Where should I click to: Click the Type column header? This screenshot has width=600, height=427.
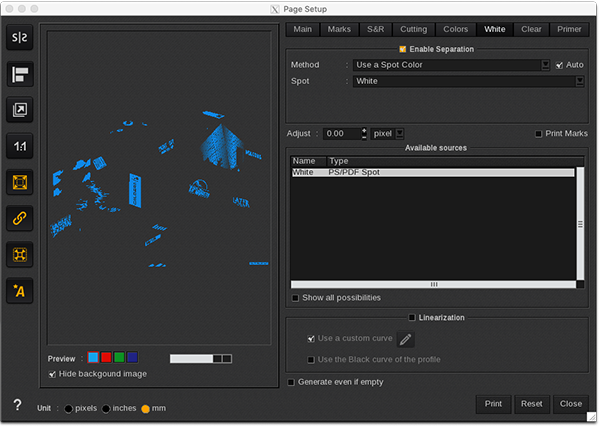pyautogui.click(x=455, y=161)
